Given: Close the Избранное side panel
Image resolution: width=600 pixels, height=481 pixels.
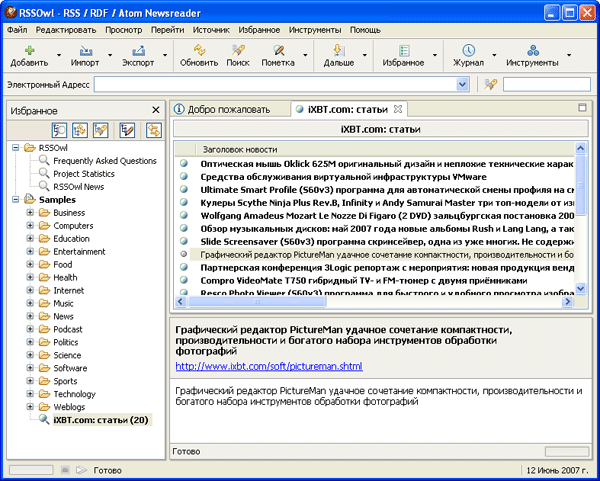Looking at the screenshot, I should [156, 110].
